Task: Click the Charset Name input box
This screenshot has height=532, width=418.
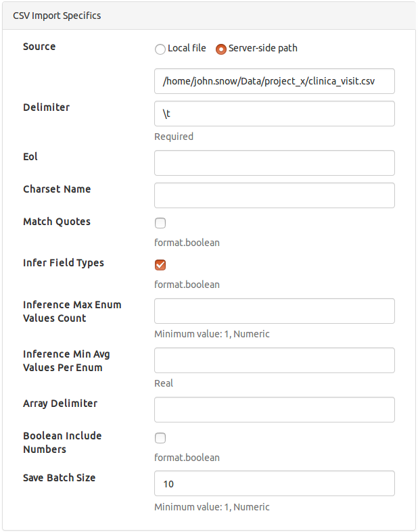Action: click(274, 195)
